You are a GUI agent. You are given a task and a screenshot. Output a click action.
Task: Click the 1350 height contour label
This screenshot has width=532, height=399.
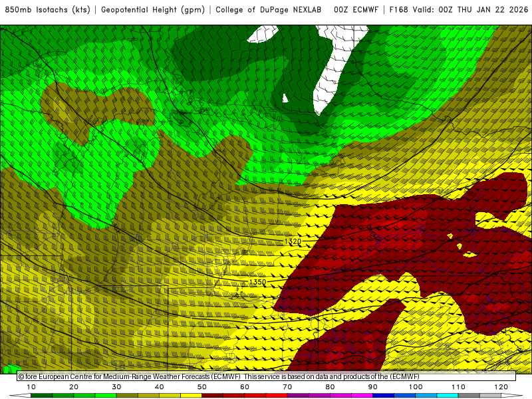pos(257,282)
